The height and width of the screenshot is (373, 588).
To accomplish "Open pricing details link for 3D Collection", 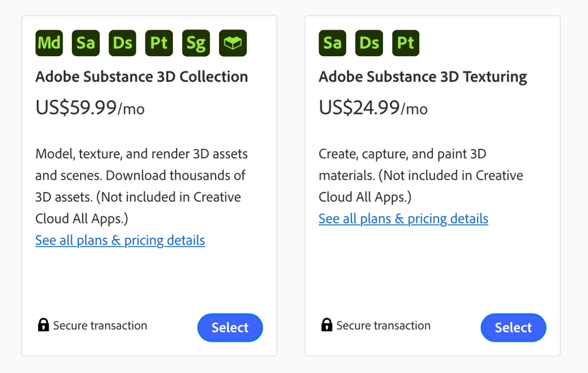I will point(120,240).
